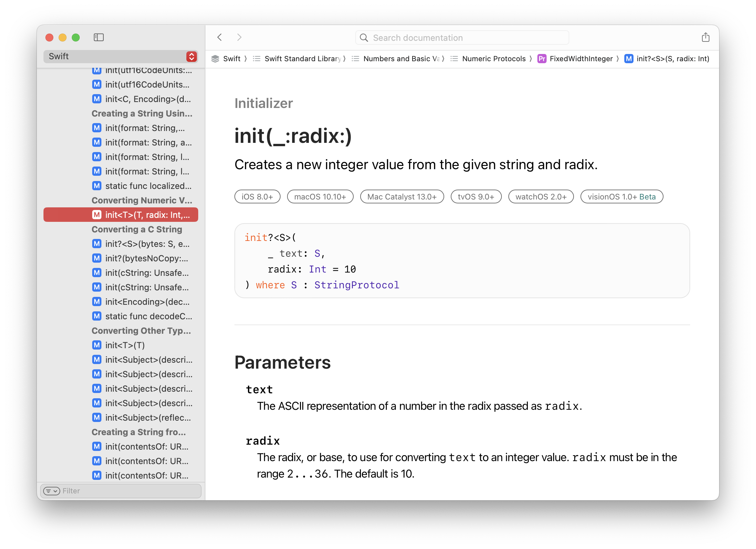Image resolution: width=756 pixels, height=549 pixels.
Task: Toggle the sidebar visibility button
Action: click(99, 37)
